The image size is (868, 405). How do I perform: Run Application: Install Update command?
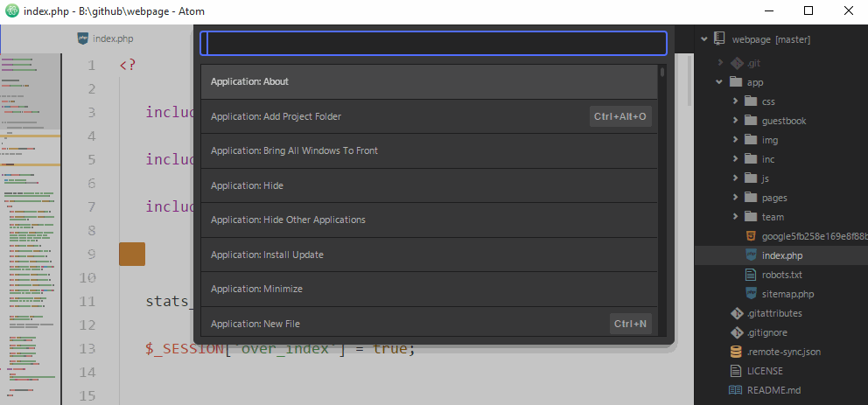click(x=429, y=255)
